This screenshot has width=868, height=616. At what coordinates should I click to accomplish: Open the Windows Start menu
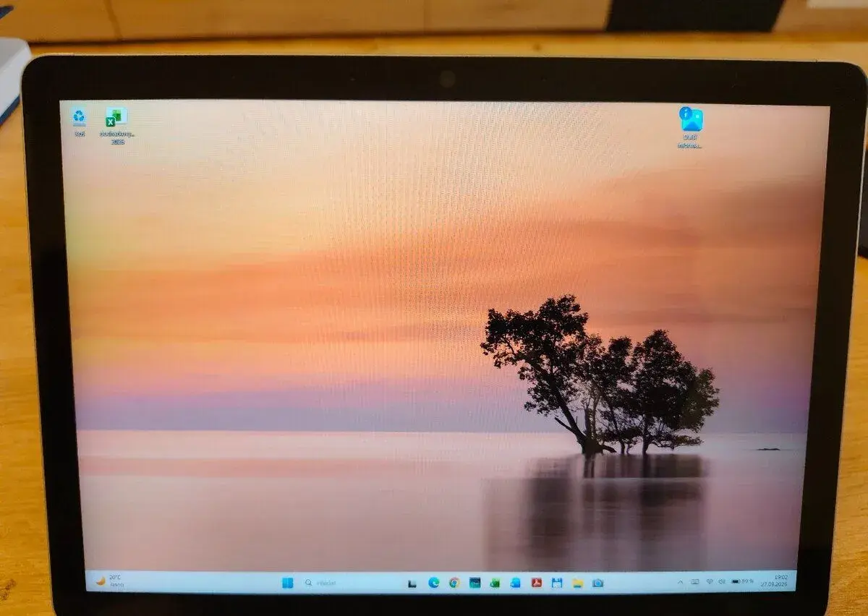tap(288, 583)
